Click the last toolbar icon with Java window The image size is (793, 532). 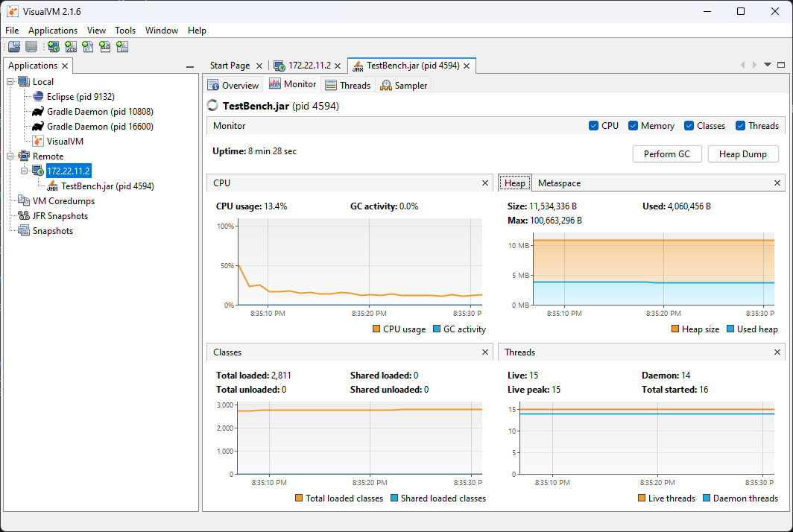122,47
